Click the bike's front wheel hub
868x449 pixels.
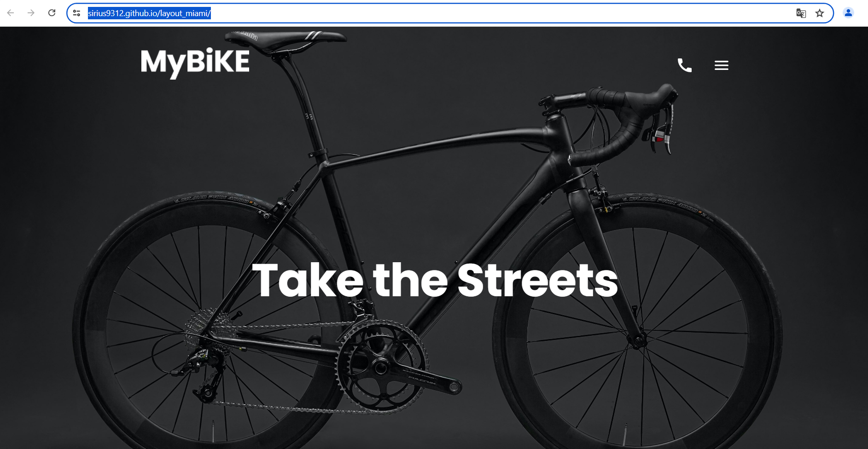point(639,341)
